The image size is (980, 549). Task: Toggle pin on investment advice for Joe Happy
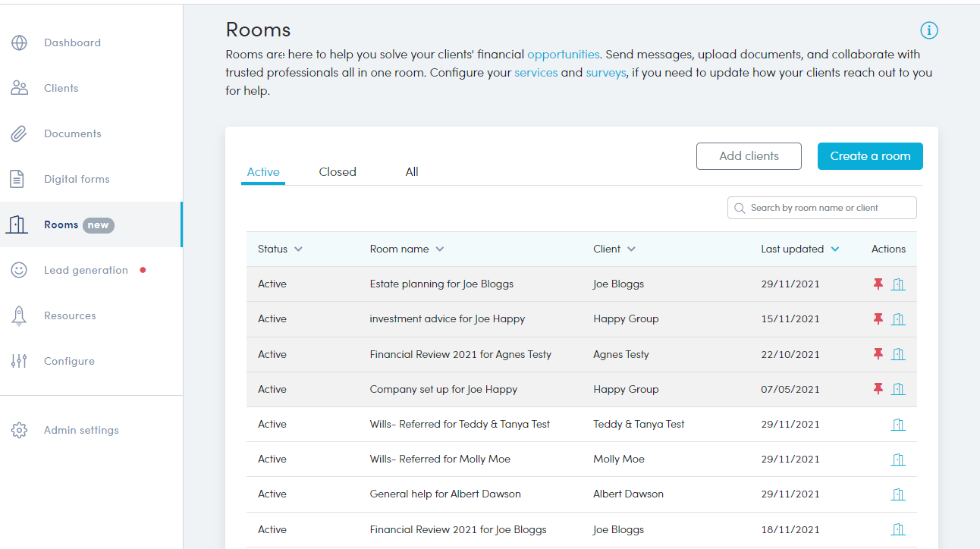point(878,319)
